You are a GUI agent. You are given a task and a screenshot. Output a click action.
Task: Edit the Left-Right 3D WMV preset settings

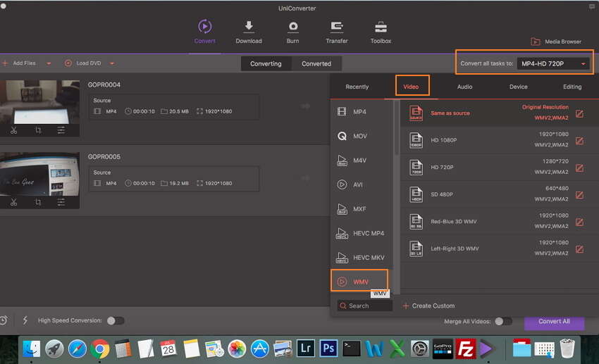(x=579, y=249)
